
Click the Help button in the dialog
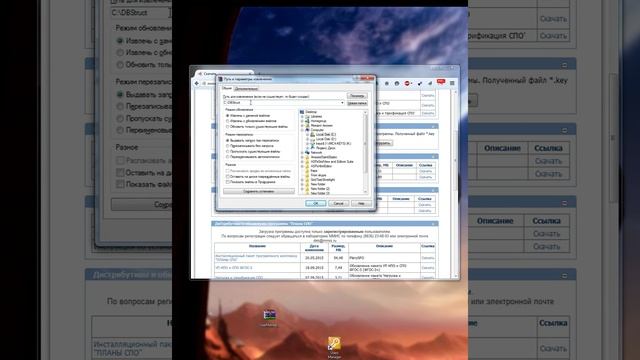pyautogui.click(x=361, y=203)
